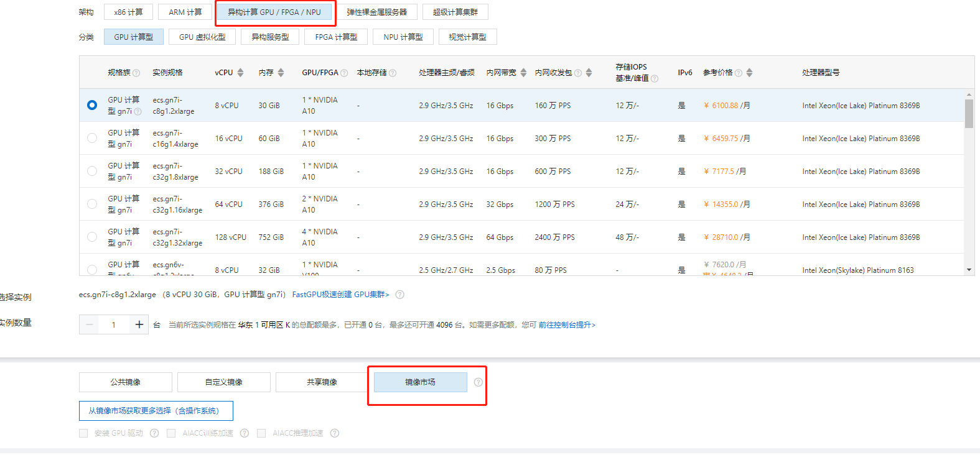Decrease instance quantity with minus button

(x=90, y=324)
